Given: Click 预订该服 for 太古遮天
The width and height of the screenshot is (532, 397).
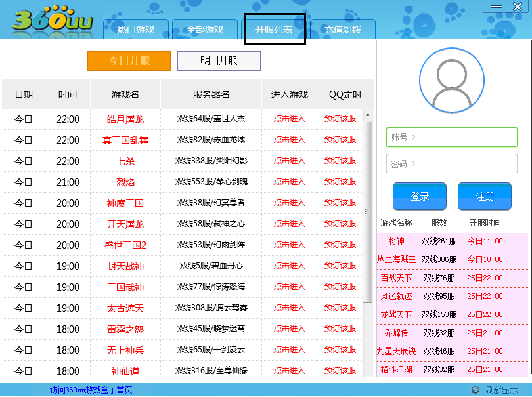Looking at the screenshot, I should point(340,308).
